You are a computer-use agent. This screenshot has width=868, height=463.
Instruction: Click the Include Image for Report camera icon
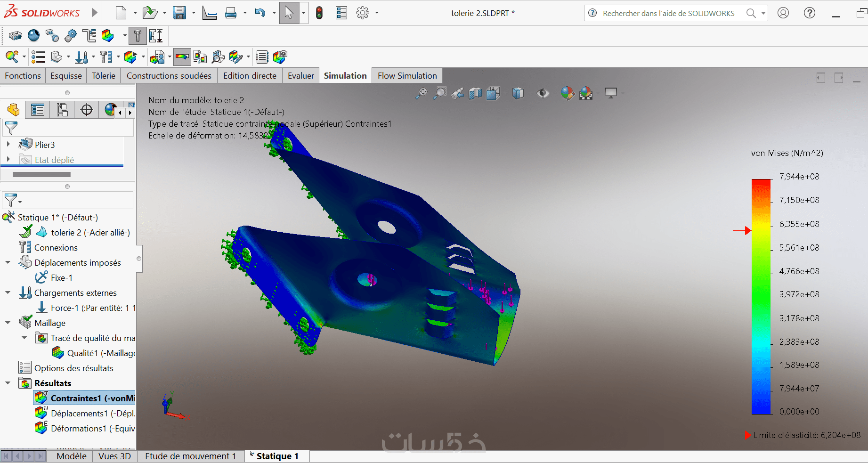point(280,57)
